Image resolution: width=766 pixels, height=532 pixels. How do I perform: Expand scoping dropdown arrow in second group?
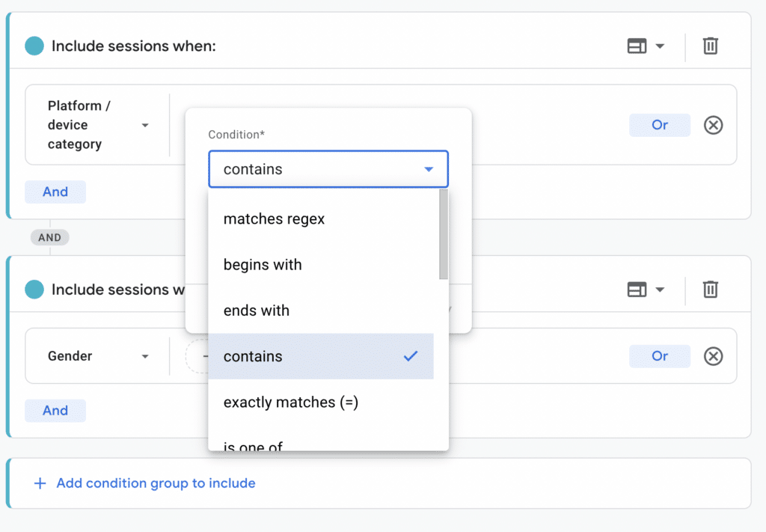pyautogui.click(x=660, y=290)
